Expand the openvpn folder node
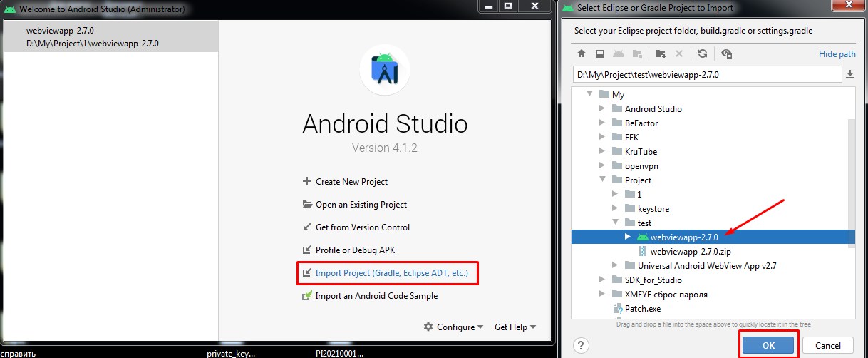This screenshot has width=868, height=358. [x=602, y=165]
